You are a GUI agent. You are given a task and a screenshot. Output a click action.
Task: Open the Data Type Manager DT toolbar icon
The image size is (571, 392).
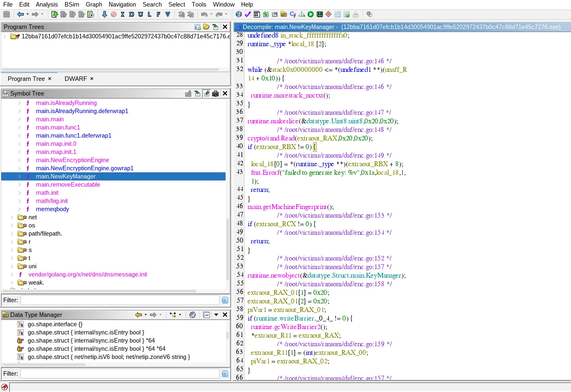point(284,14)
